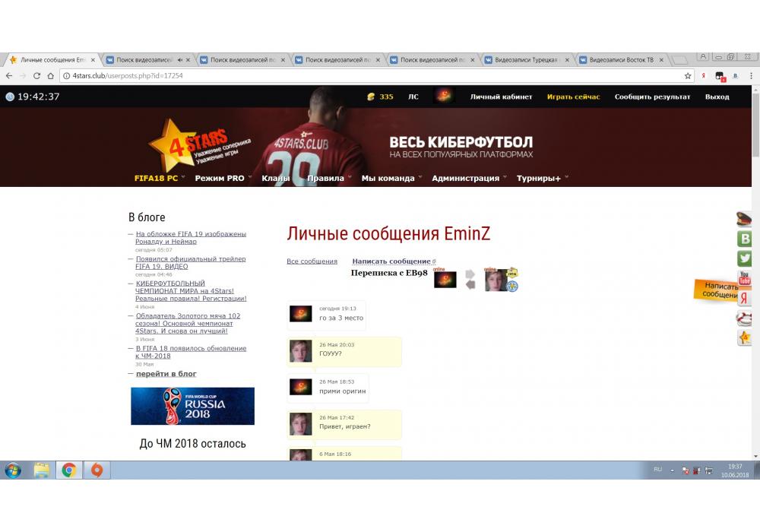Bookmark this page with the star icon
This screenshot has height=532, width=760.
tap(688, 76)
